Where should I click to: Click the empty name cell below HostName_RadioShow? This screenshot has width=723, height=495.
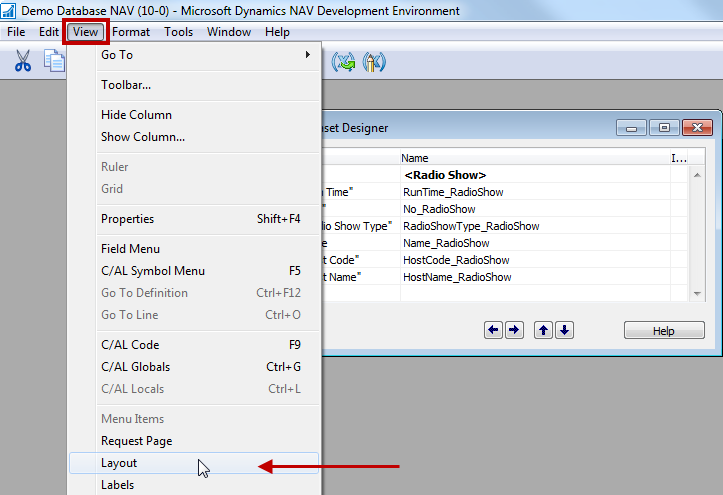point(535,294)
